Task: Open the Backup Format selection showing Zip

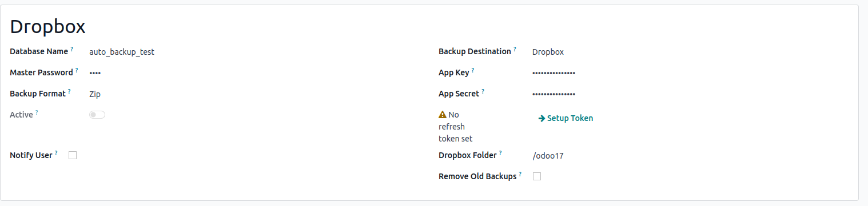Action: 95,94
